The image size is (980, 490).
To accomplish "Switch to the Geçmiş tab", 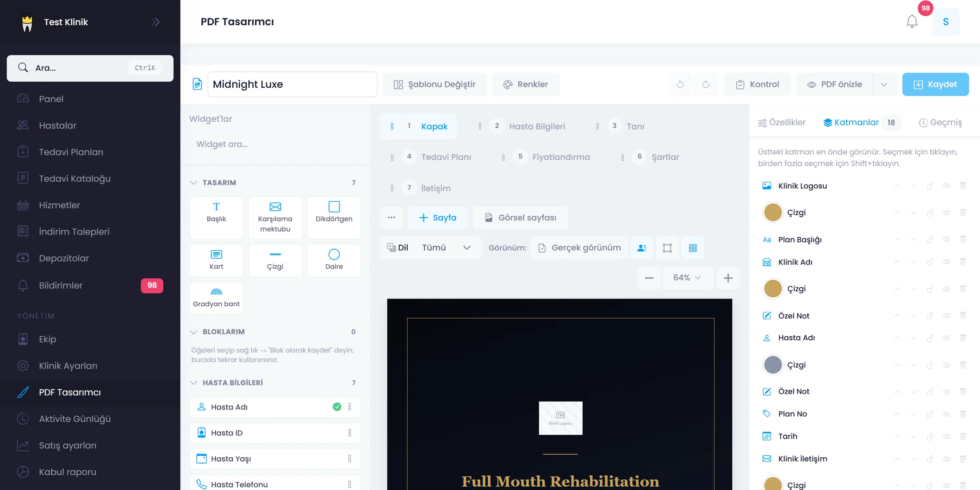I will (x=941, y=122).
